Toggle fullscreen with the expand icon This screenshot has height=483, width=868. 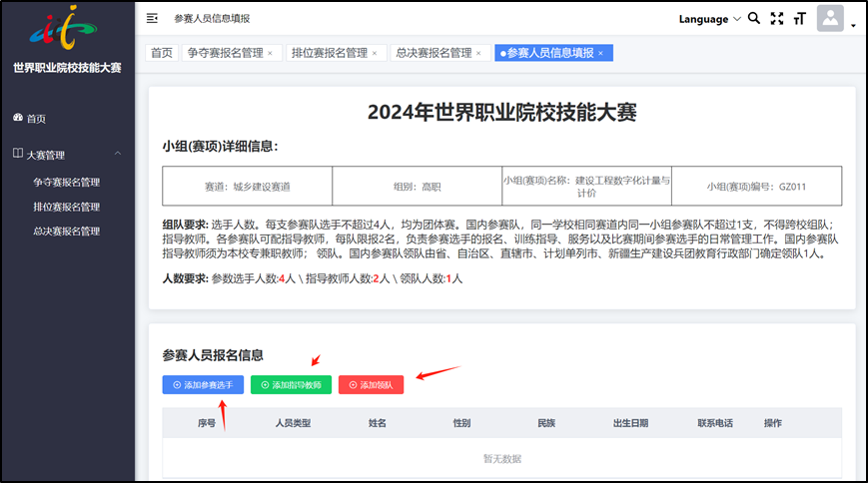777,18
